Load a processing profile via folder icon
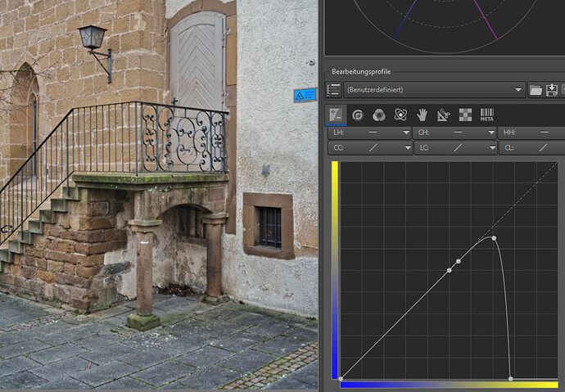 [x=536, y=90]
